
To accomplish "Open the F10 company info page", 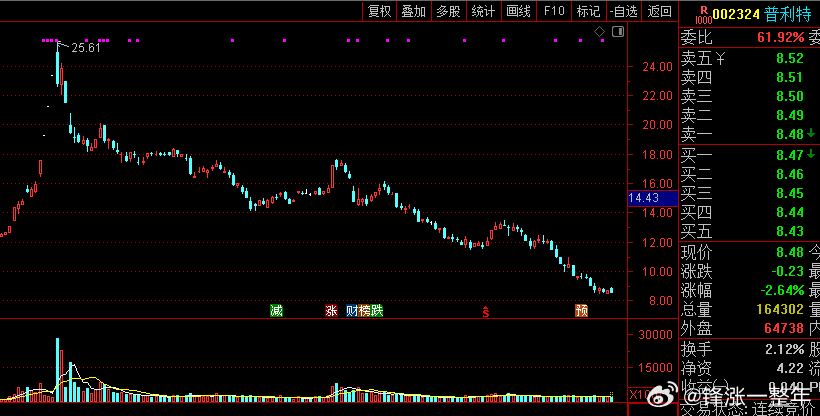I will (554, 12).
